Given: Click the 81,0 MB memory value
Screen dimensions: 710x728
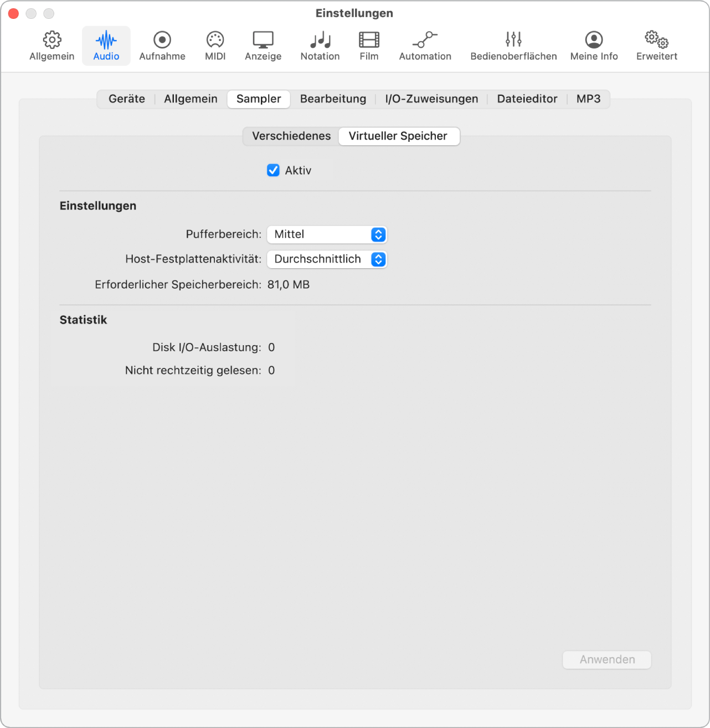Looking at the screenshot, I should [289, 285].
